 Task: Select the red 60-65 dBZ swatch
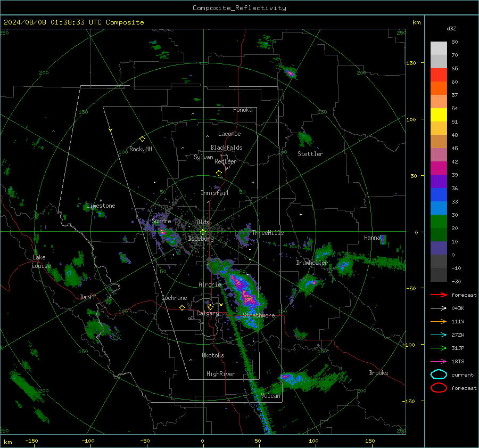coord(439,75)
